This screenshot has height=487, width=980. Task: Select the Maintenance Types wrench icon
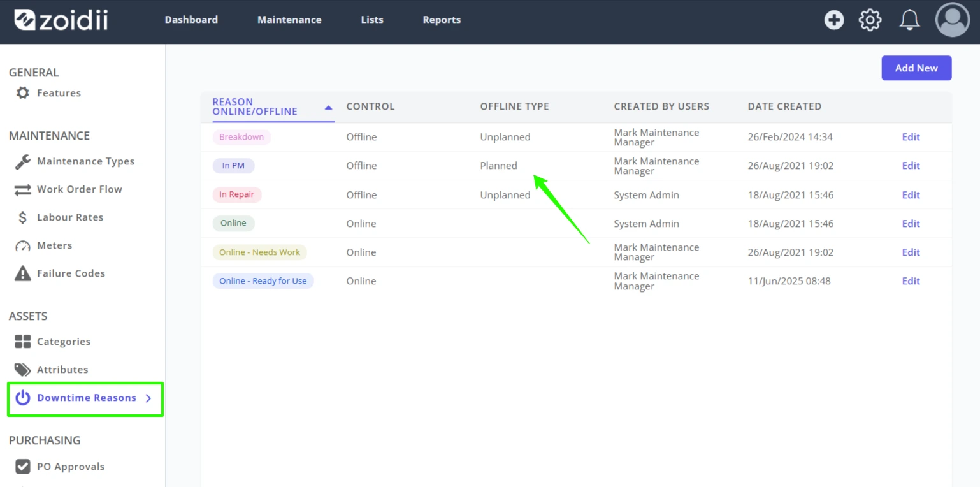click(x=23, y=161)
